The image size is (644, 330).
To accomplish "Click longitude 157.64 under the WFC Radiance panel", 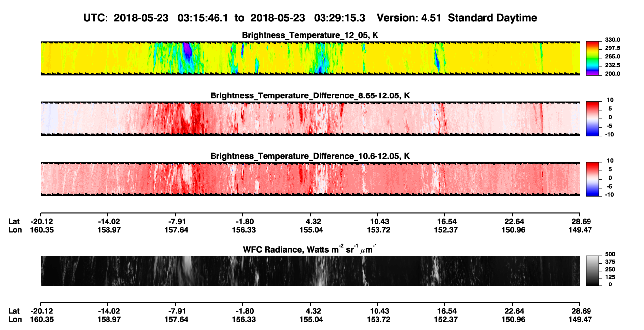I will [175, 319].
